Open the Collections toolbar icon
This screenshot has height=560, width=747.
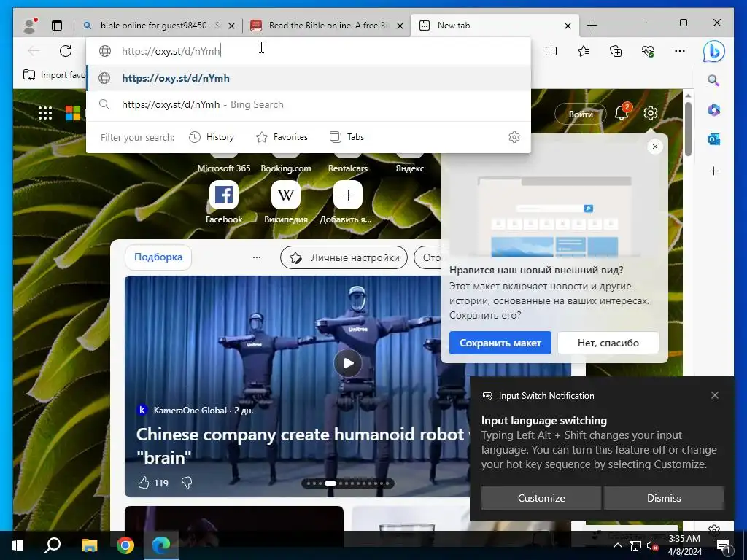616,51
